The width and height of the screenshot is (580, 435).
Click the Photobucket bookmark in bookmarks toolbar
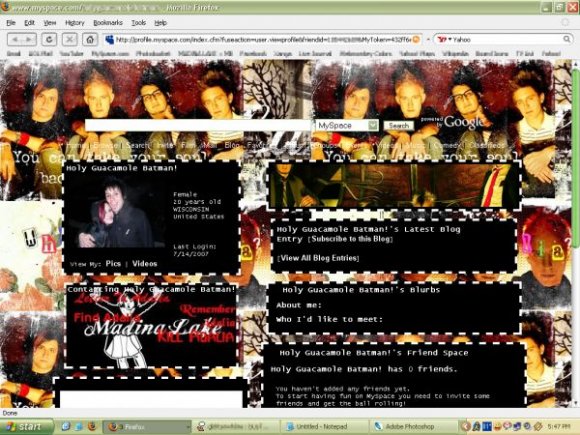pyautogui.click(x=153, y=54)
